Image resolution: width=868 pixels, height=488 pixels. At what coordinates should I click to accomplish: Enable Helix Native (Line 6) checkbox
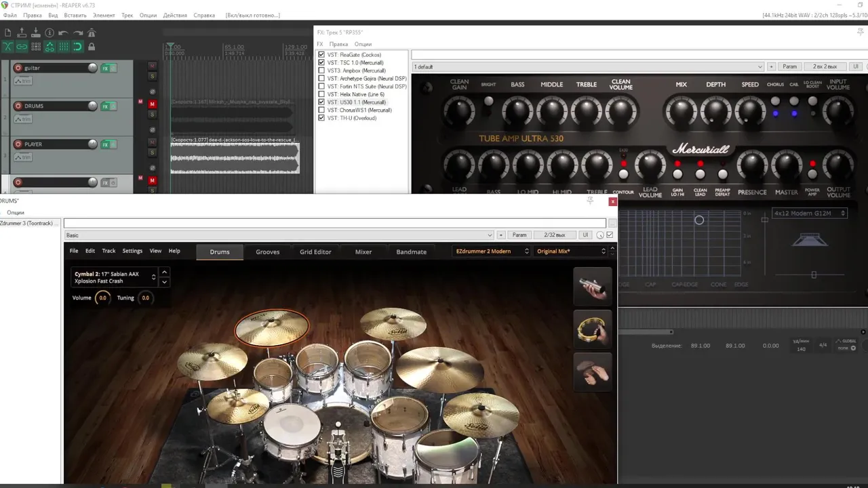coord(321,94)
